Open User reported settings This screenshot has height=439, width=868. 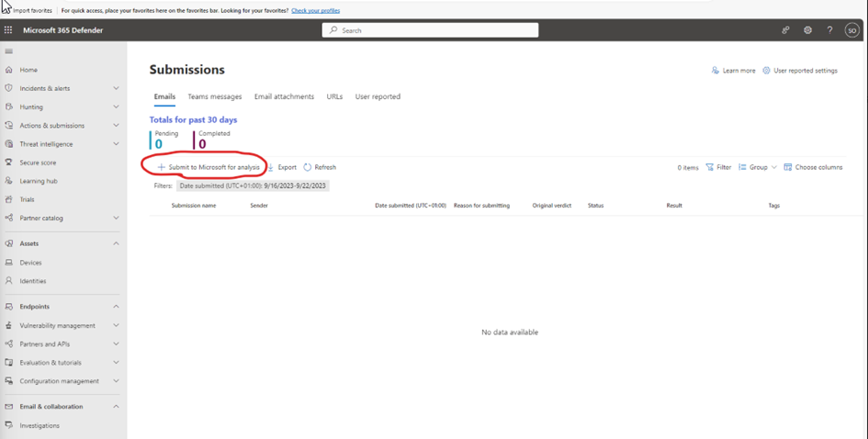pyautogui.click(x=800, y=71)
